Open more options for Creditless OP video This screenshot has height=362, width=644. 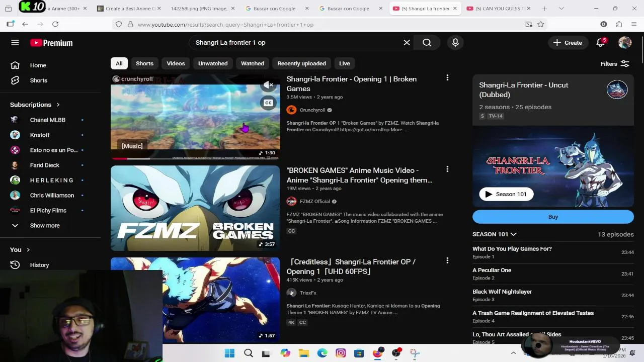447,260
